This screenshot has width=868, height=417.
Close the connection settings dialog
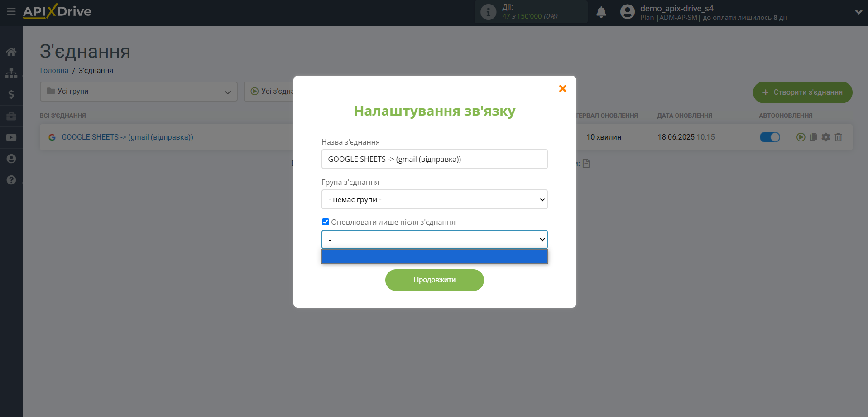[x=563, y=88]
